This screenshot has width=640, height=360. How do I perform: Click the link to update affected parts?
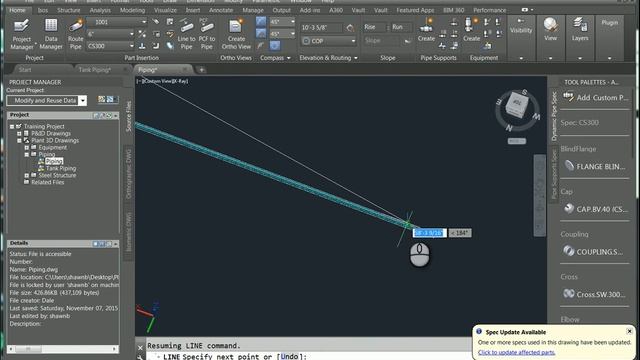pos(516,352)
